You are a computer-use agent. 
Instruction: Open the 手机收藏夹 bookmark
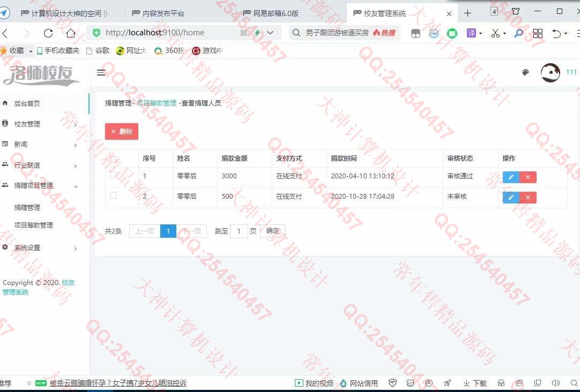click(x=58, y=51)
